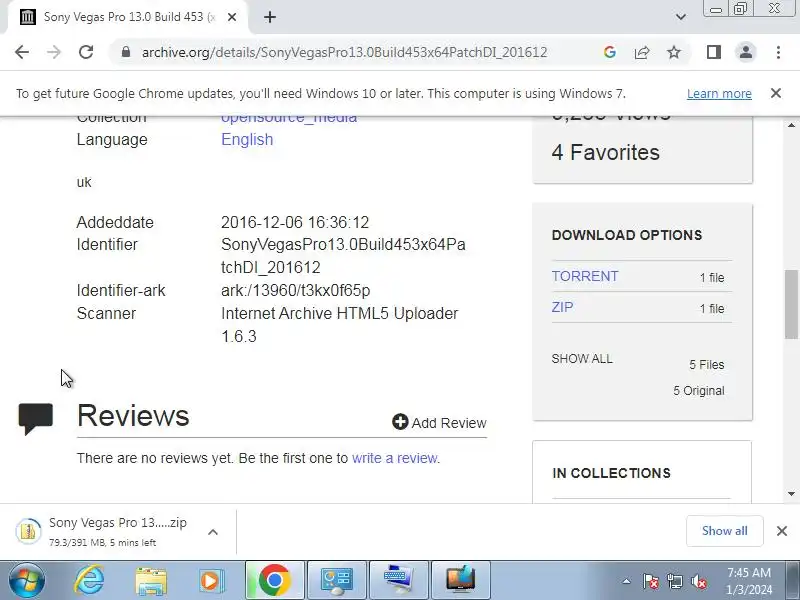800x600 pixels.
Task: Open the control panel taskbar icon
Action: (337, 581)
